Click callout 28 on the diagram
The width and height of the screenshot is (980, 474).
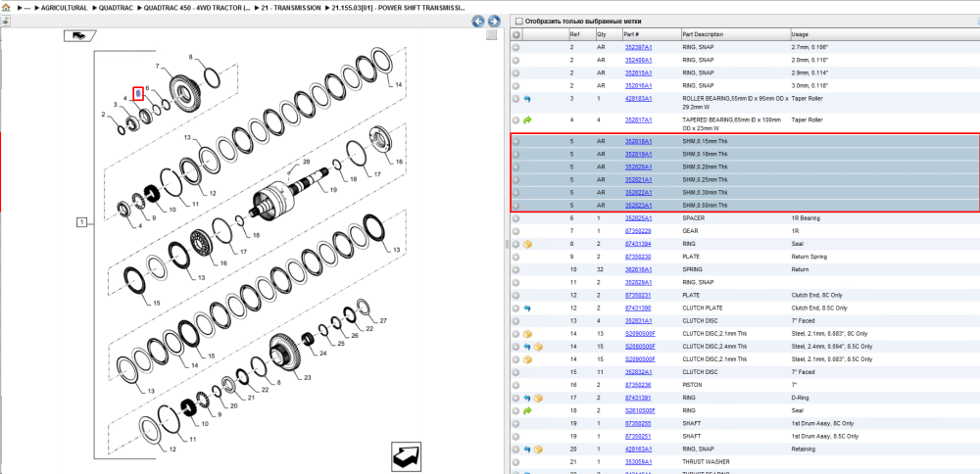306,162
